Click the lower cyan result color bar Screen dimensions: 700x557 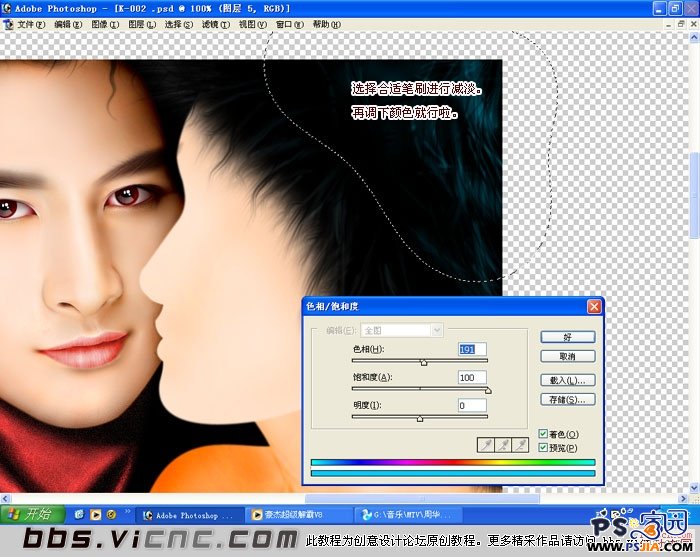tap(453, 473)
